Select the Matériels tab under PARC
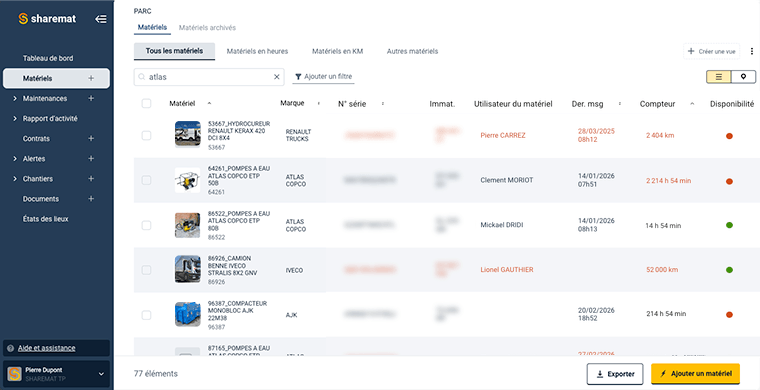 pos(152,28)
